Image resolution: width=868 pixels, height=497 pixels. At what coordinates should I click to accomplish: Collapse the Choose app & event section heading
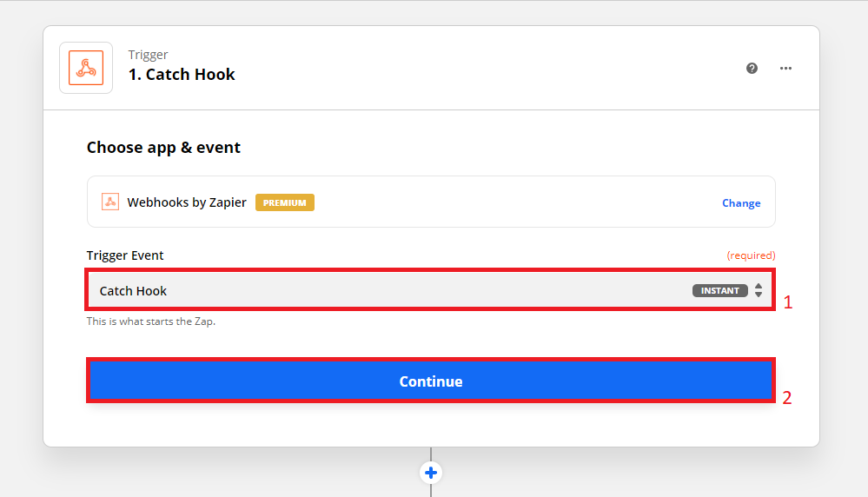click(x=163, y=148)
